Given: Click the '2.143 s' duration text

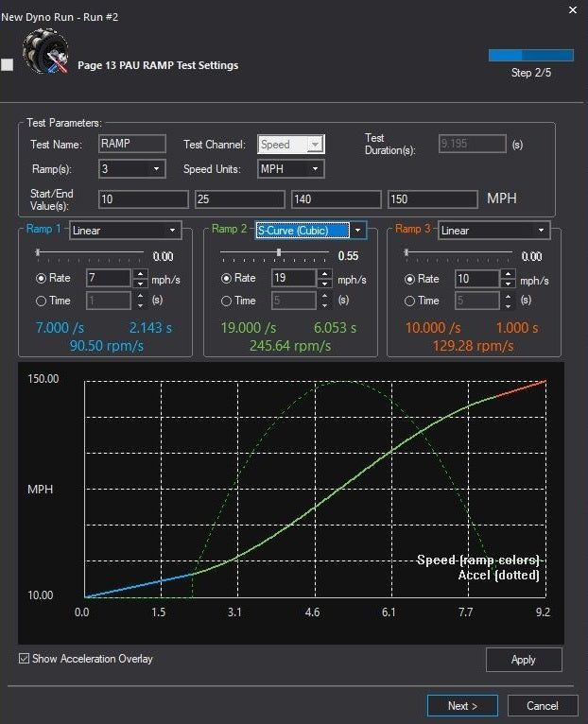Looking at the screenshot, I should [150, 328].
